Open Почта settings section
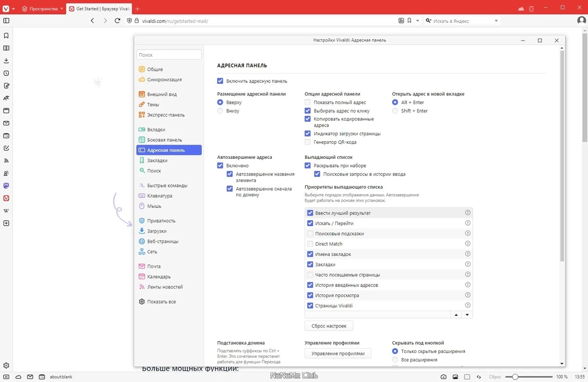This screenshot has width=588, height=382. click(169, 266)
